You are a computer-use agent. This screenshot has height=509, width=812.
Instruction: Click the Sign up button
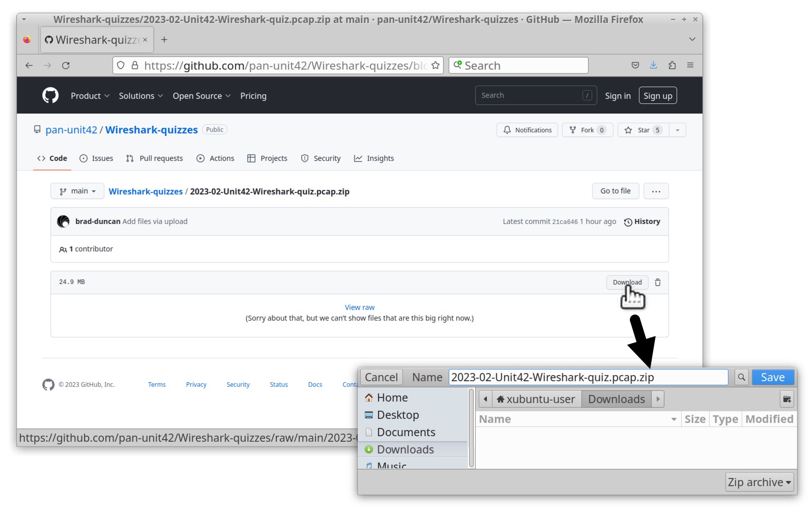pyautogui.click(x=658, y=96)
